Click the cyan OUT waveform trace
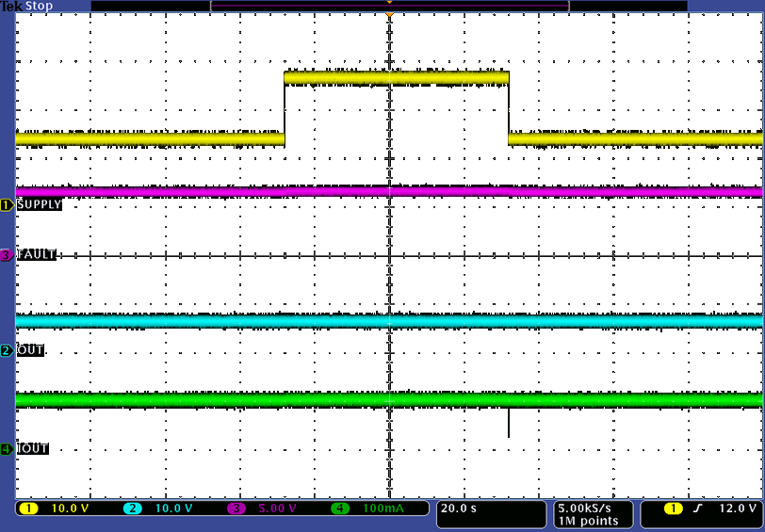Image resolution: width=765 pixels, height=532 pixels. tap(389, 321)
